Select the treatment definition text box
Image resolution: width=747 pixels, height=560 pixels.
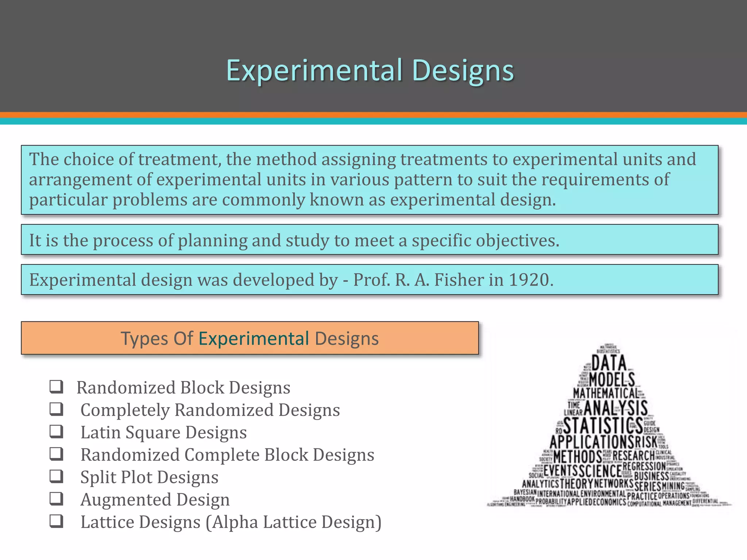pos(369,180)
